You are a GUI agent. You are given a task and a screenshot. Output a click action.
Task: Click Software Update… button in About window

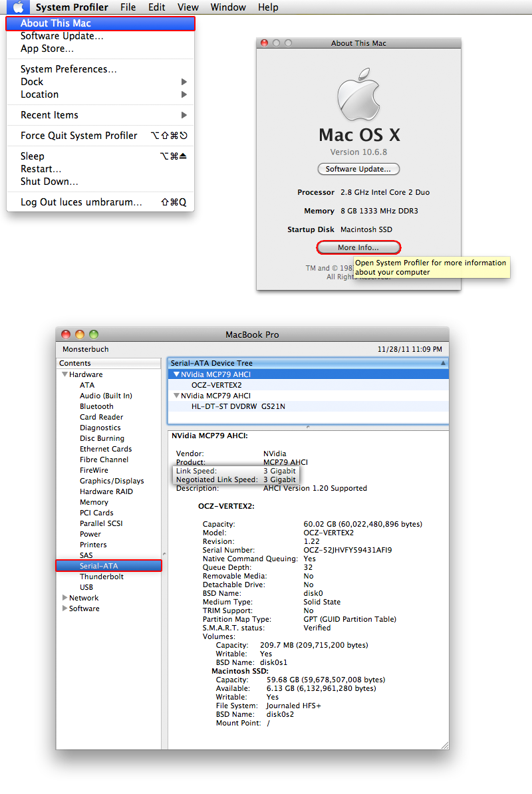coord(358,169)
